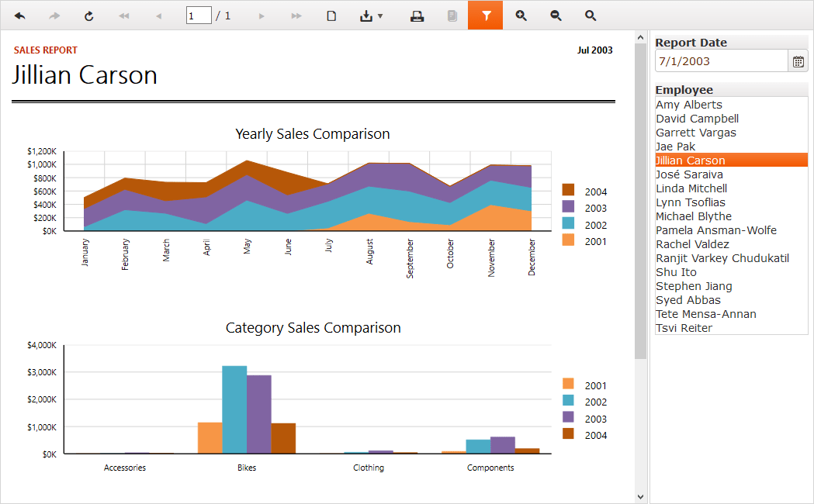
Task: Click the 2001 swatch in Yearly Sales legend
Action: coord(568,240)
